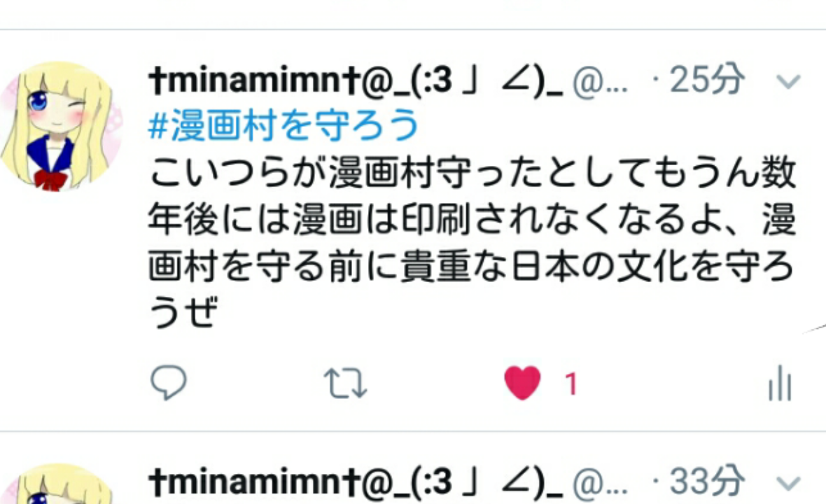Open the †minamimn† display name on the 25分 tweet
Image resolution: width=826 pixels, height=504 pixels.
[356, 80]
